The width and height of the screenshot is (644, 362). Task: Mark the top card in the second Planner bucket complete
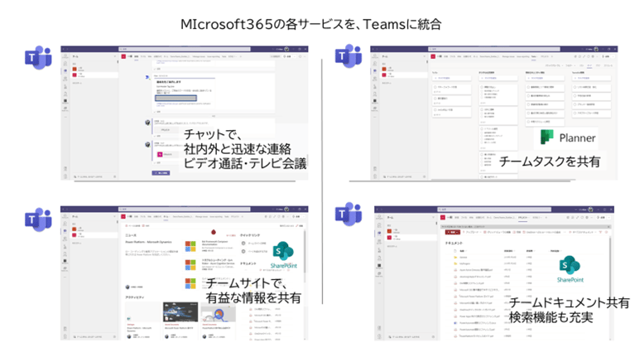[483, 87]
